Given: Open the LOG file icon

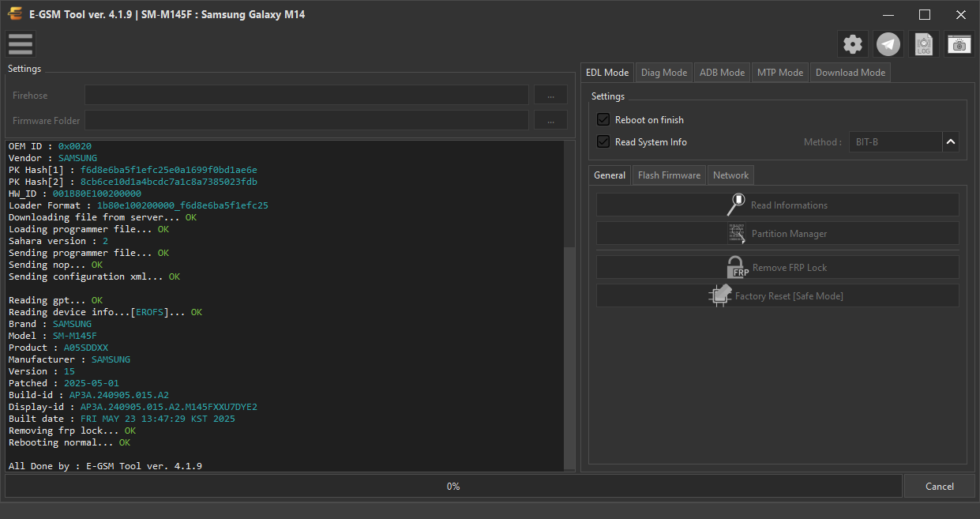Looking at the screenshot, I should pyautogui.click(x=924, y=44).
